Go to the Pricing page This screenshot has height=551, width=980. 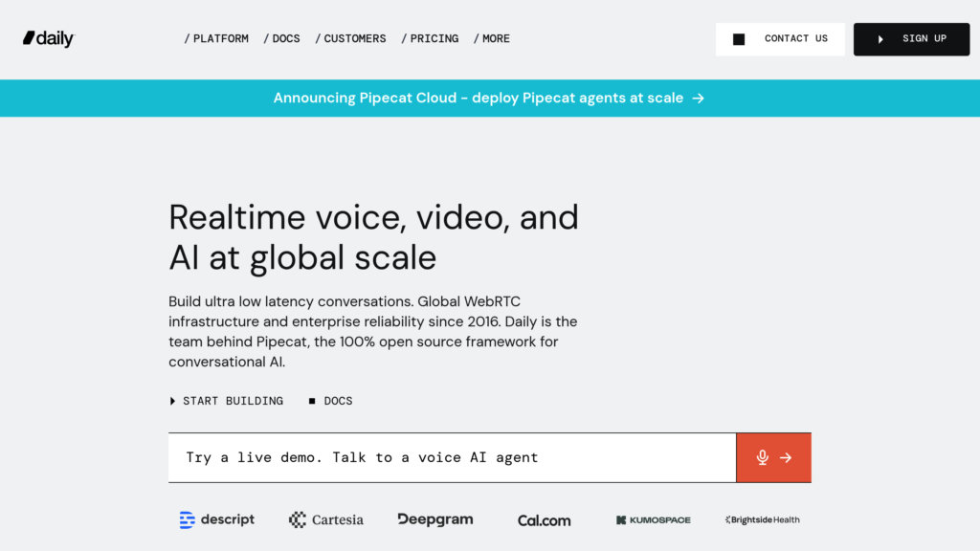[x=431, y=39]
